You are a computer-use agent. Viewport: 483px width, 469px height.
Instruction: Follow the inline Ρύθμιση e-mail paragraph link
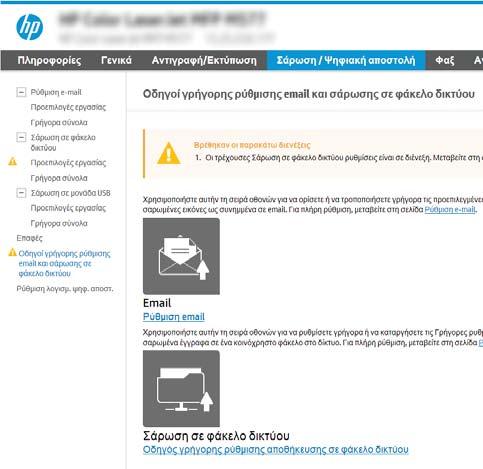point(450,209)
